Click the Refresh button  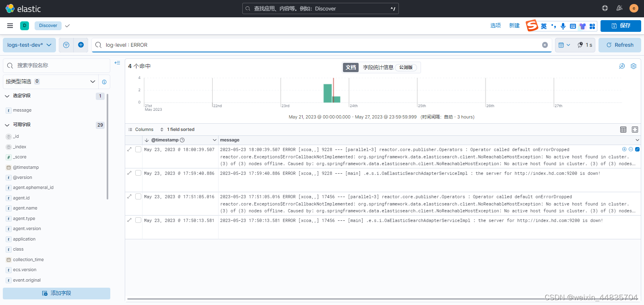[620, 45]
